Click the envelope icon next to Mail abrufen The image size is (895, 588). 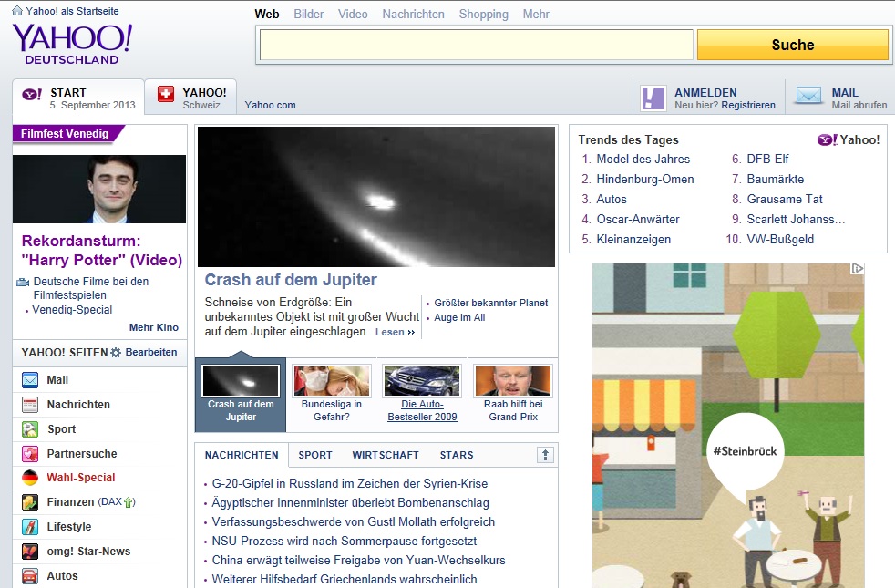808,96
